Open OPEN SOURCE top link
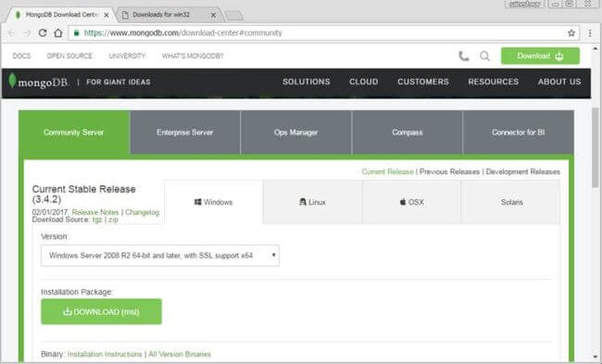Viewport: 602px width, 364px height. pyautogui.click(x=69, y=56)
